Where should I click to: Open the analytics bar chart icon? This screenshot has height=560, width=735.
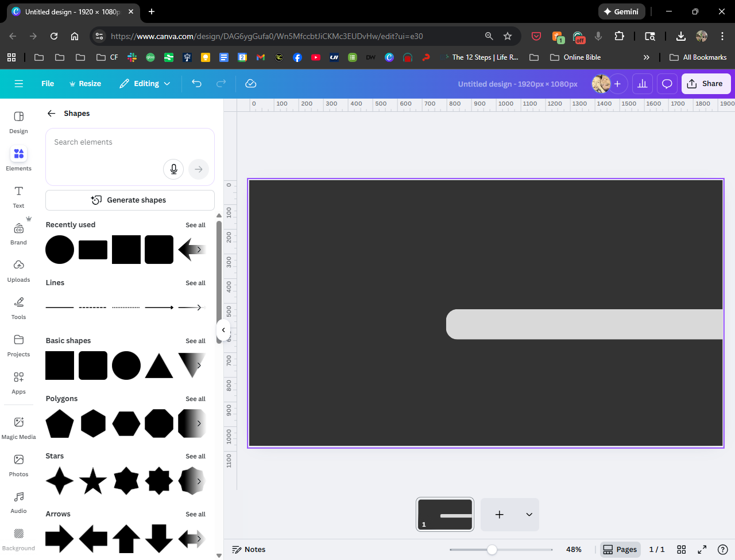pos(642,84)
